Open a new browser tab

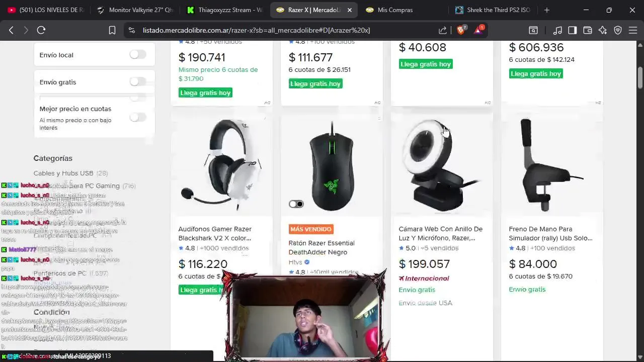pyautogui.click(x=547, y=10)
